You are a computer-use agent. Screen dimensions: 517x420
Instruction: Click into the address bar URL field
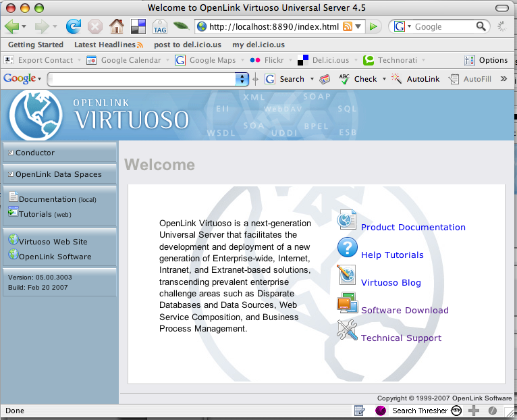[273, 26]
